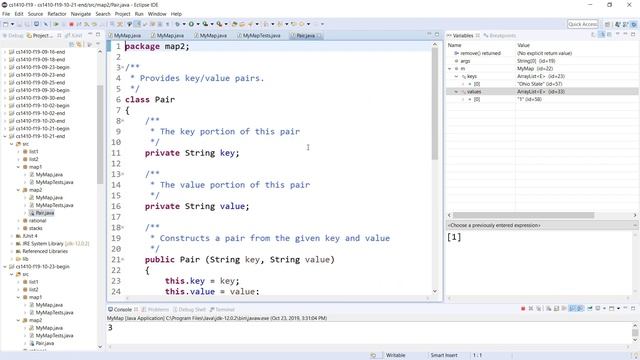This screenshot has height=360, width=640.
Task: Click the Clear Console icon
Action: click(549, 309)
